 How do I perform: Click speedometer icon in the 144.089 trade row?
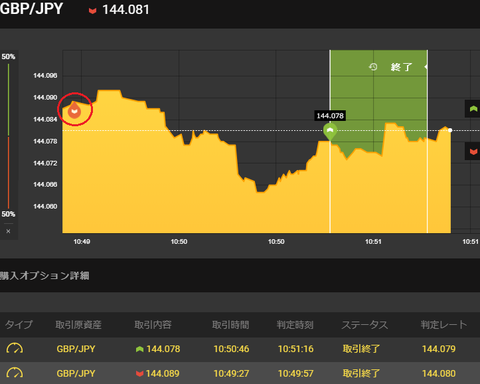pyautogui.click(x=15, y=373)
